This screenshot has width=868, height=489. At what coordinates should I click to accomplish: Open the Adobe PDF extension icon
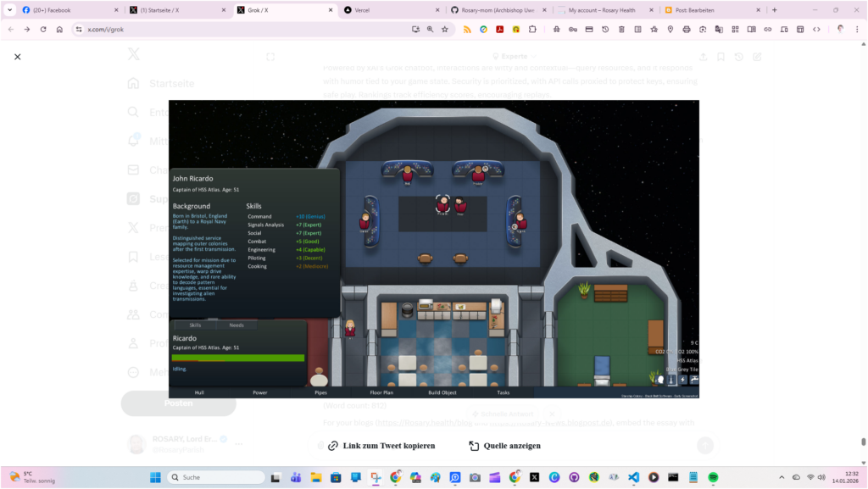[x=500, y=29]
